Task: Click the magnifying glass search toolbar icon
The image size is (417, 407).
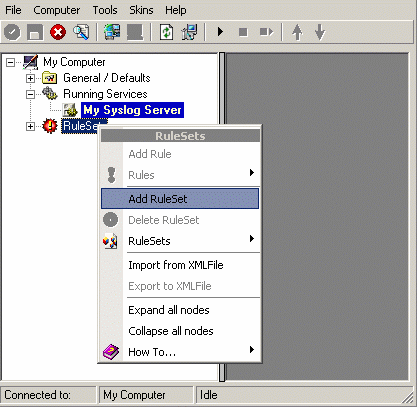Action: (x=81, y=32)
